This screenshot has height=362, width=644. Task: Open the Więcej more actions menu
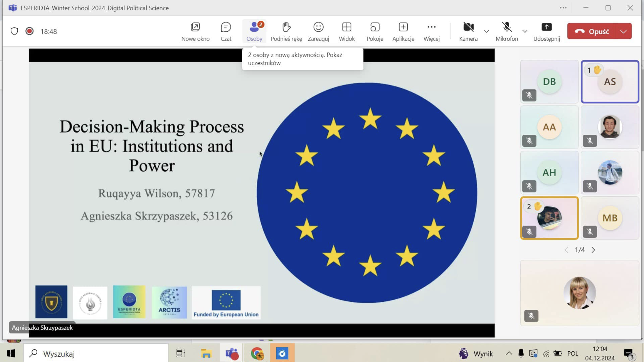pos(431,31)
